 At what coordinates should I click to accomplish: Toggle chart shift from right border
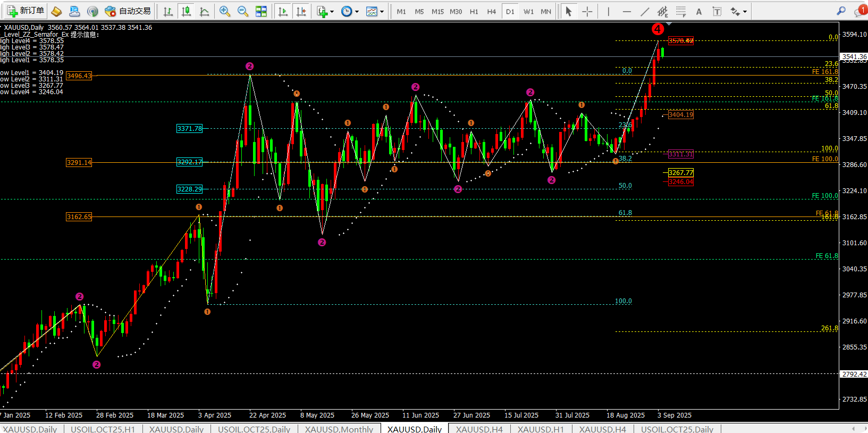click(x=301, y=11)
